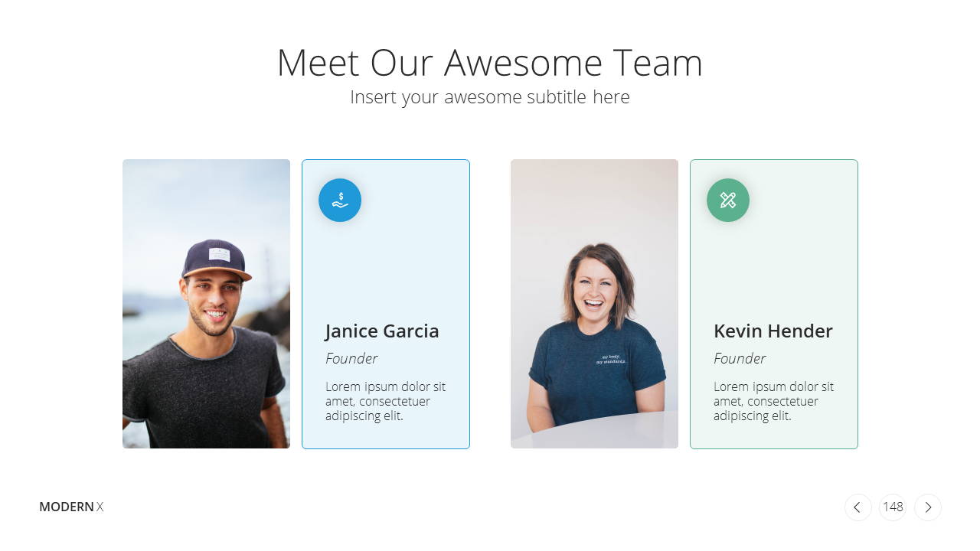Go to the previous slide arrow
980x551 pixels.
coord(857,507)
